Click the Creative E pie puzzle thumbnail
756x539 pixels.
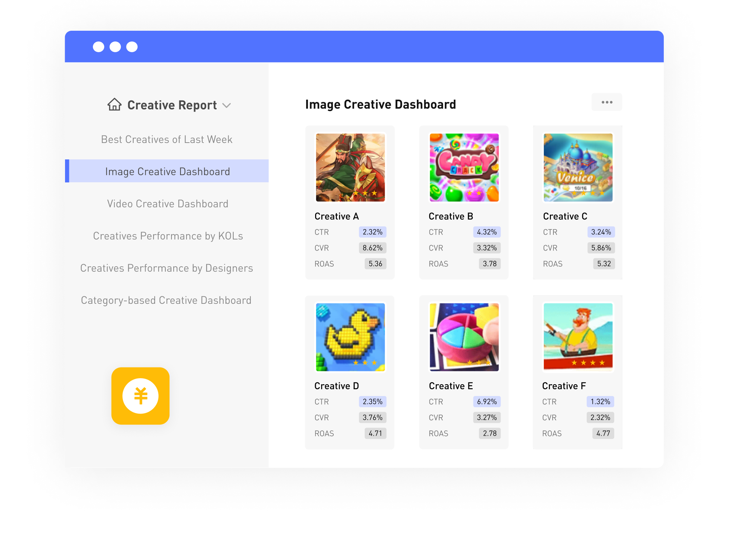coord(464,338)
